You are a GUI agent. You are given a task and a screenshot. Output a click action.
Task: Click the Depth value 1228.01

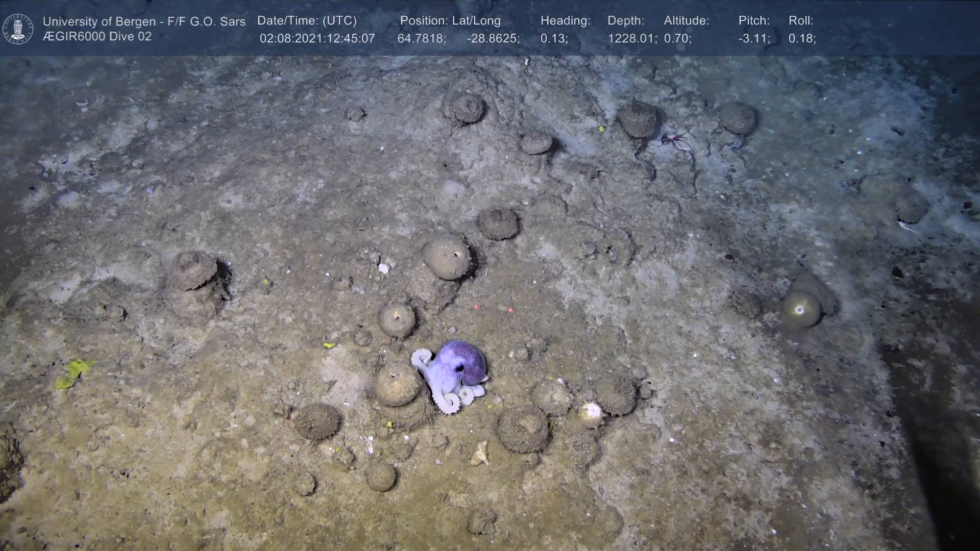pos(632,39)
